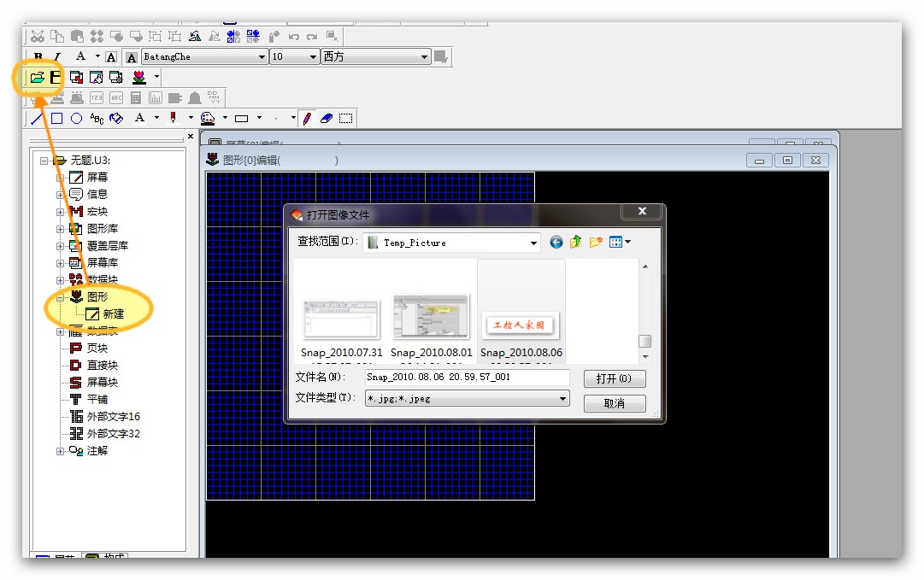The width and height of the screenshot is (924, 580).
Task: Toggle the dotted selection rectangle tool
Action: 345,119
